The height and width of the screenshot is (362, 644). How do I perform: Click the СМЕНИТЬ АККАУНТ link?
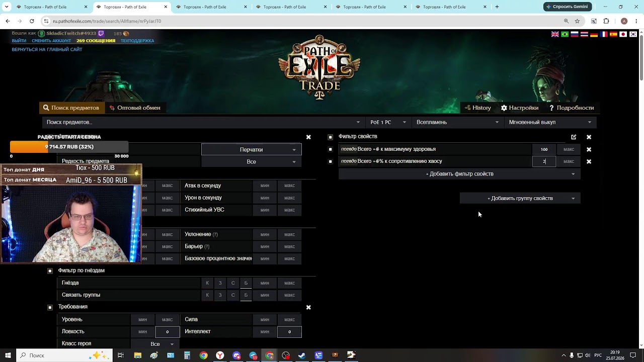coord(51,41)
